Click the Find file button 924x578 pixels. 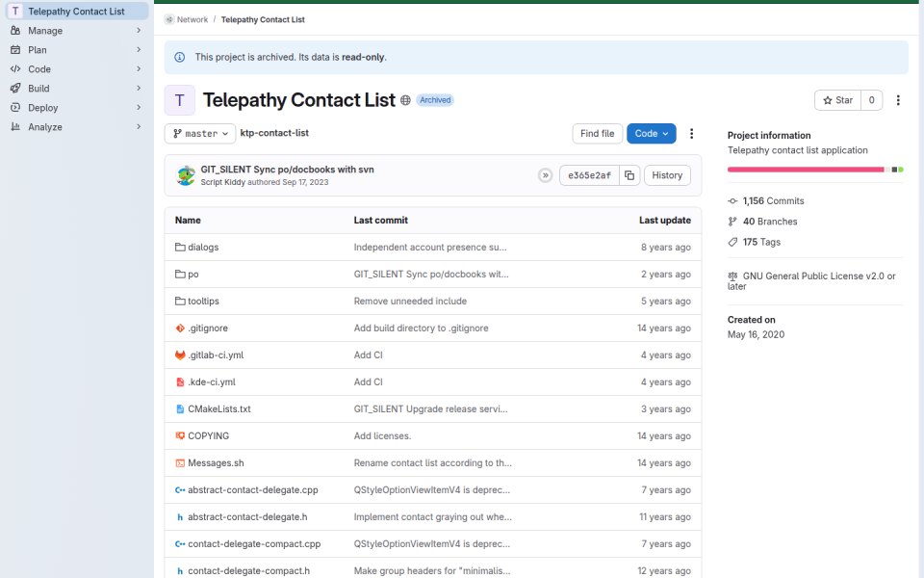click(x=597, y=133)
